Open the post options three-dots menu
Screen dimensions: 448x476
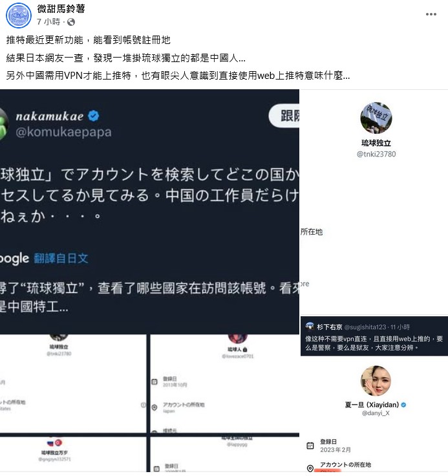[431, 14]
